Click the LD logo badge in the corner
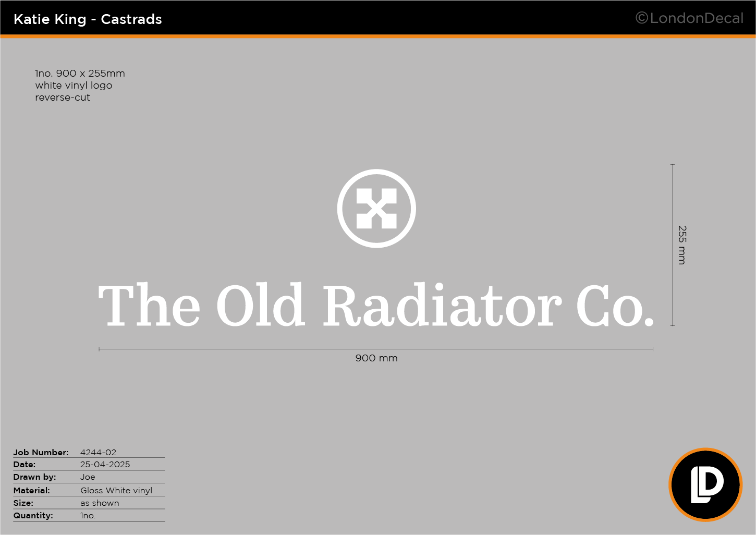This screenshot has width=756, height=535. [x=705, y=485]
